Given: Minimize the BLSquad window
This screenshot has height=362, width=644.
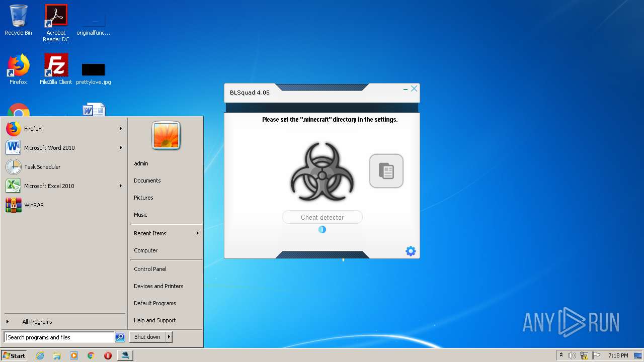Looking at the screenshot, I should point(405,89).
